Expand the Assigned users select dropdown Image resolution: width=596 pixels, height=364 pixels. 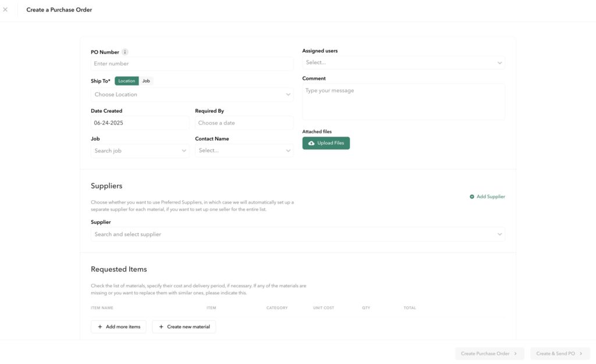(404, 63)
